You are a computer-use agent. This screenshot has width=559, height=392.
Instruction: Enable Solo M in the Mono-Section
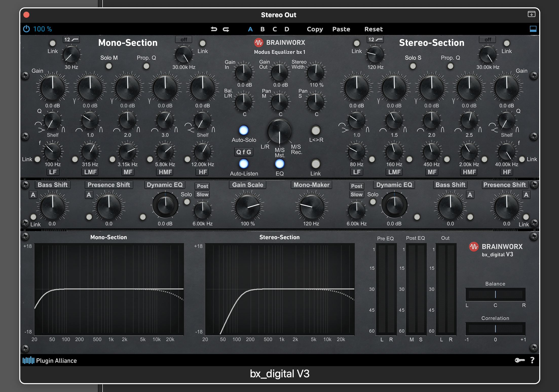click(109, 66)
